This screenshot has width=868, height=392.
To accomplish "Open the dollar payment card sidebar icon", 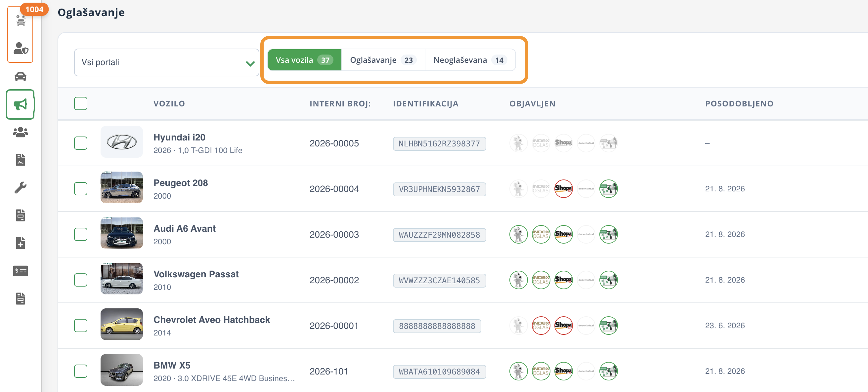I will [21, 271].
